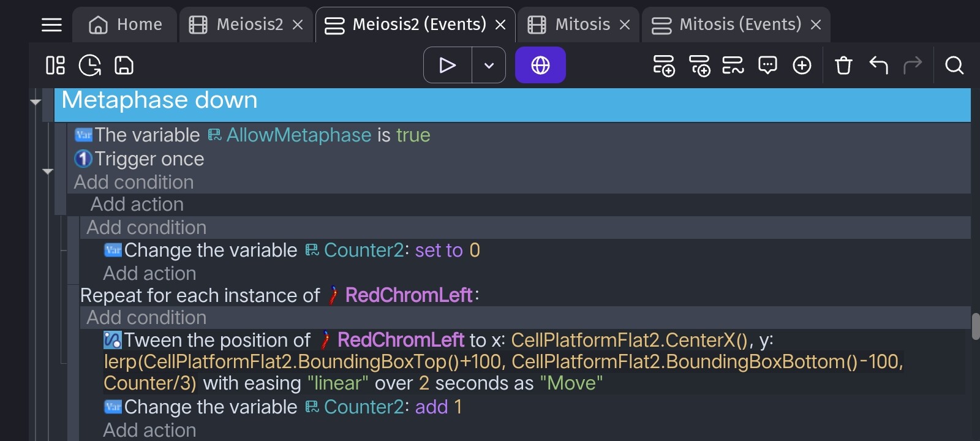This screenshot has height=441, width=980.
Task: Switch to the Home tab
Action: tap(126, 24)
